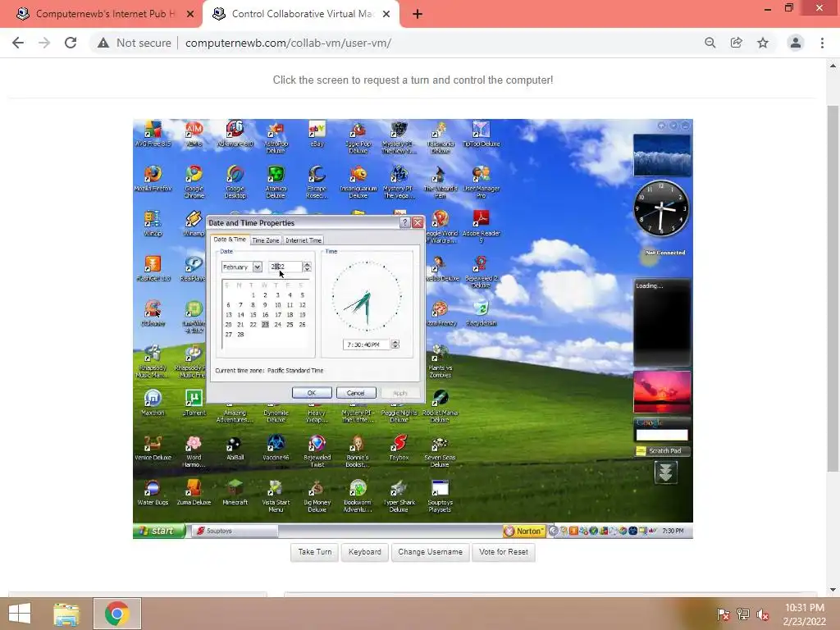This screenshot has width=840, height=630.
Task: Click the Vote for Reset button
Action: pyautogui.click(x=504, y=552)
